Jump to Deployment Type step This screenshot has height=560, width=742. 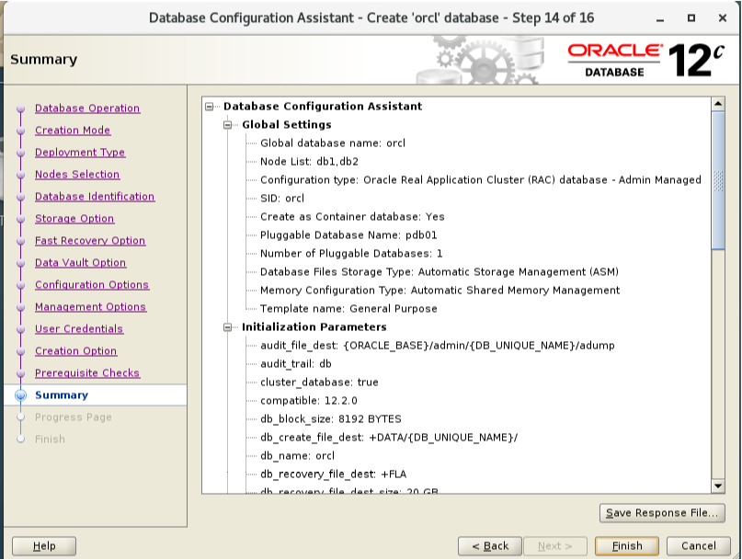point(80,153)
